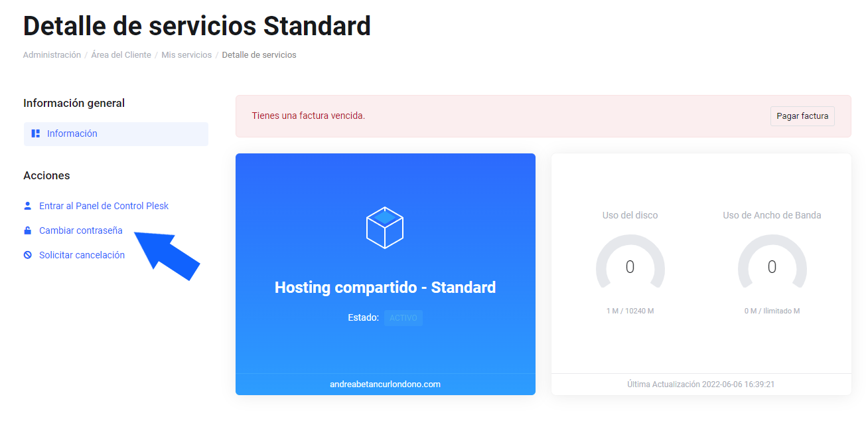Open Mis servicios breadcrumb
Screen dimensions: 868x427
[186, 55]
